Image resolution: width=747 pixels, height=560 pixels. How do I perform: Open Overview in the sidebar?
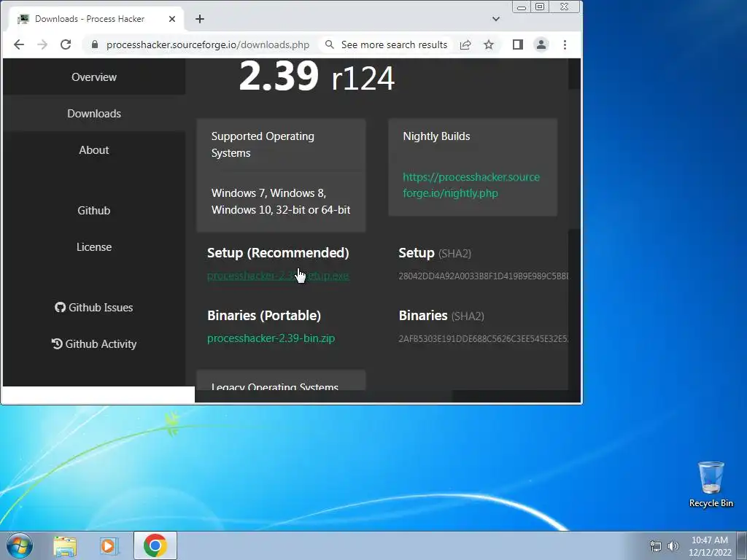click(x=94, y=77)
